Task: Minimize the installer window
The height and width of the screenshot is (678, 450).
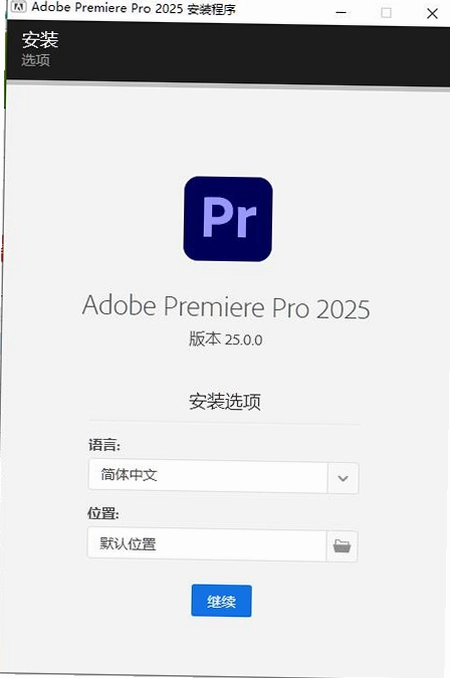Action: (341, 13)
